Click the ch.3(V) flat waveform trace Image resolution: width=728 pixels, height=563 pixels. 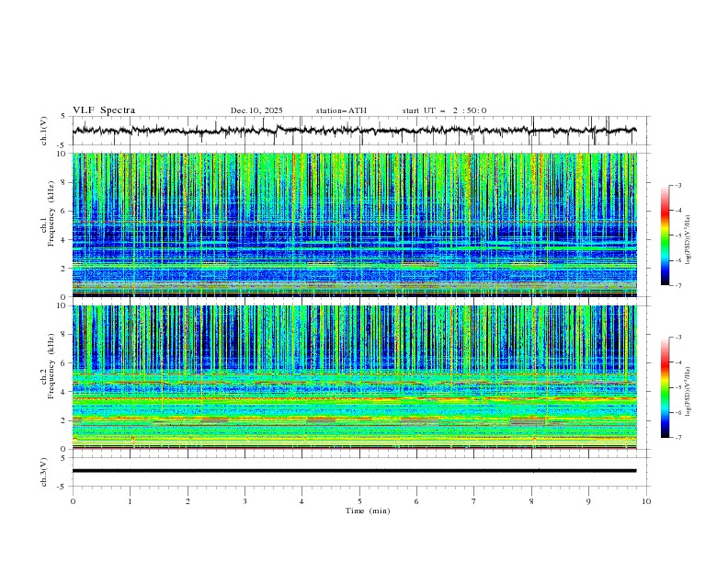click(x=359, y=471)
